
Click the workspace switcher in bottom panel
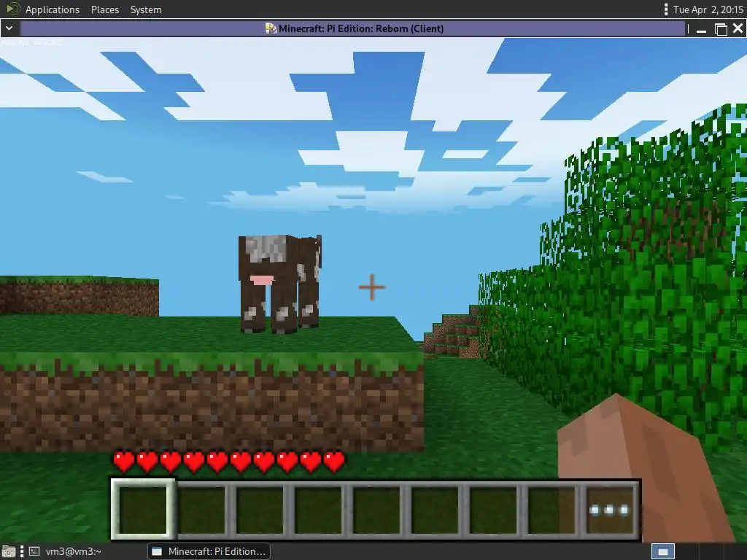coord(662,551)
